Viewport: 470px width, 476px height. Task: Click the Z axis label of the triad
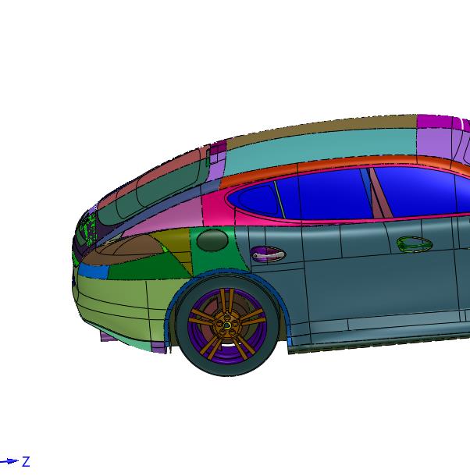click(26, 462)
